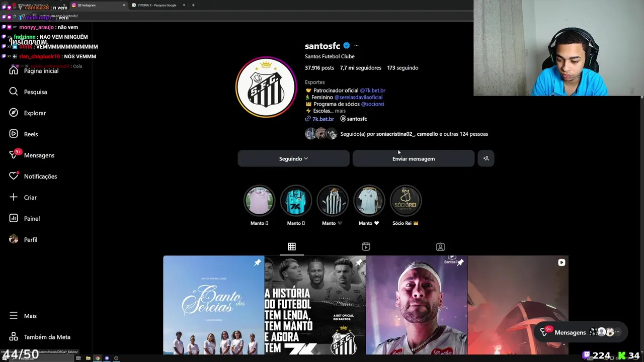Open Discord icon in taskbar

(x=107, y=358)
